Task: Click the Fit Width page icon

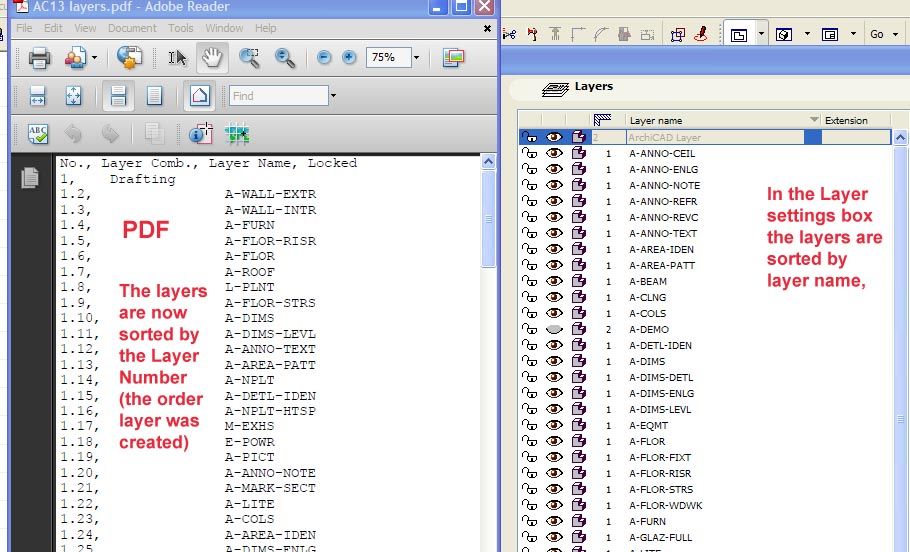Action: (x=37, y=95)
